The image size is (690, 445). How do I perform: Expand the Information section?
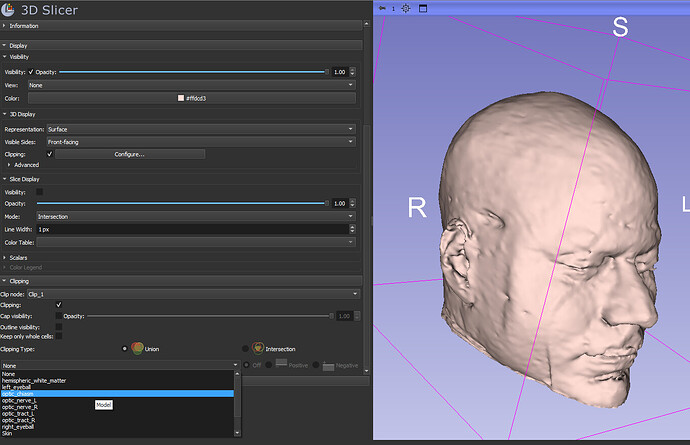pos(24,25)
